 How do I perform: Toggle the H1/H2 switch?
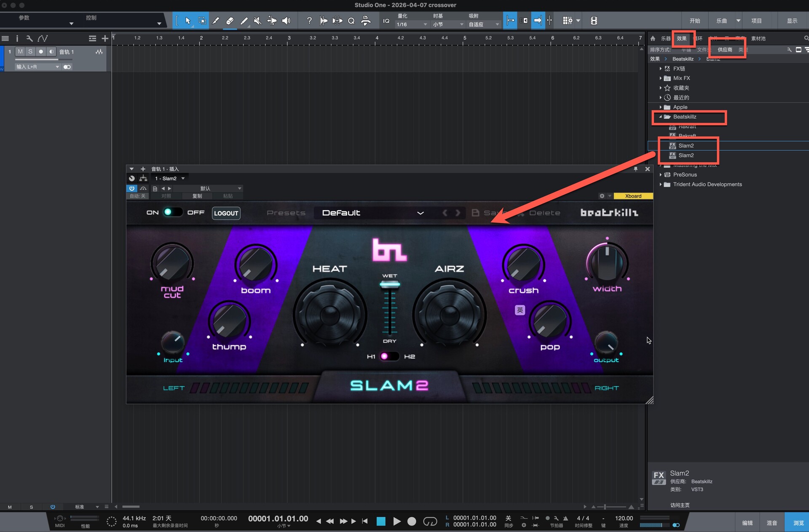point(389,356)
